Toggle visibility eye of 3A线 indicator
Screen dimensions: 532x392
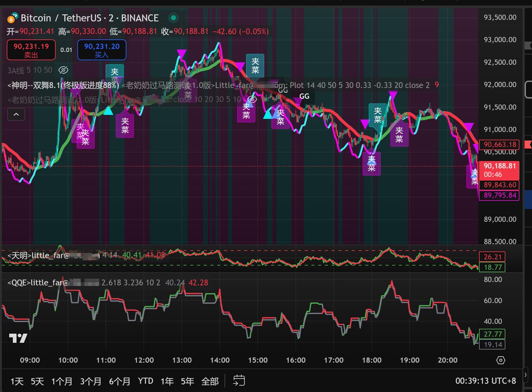pos(63,70)
